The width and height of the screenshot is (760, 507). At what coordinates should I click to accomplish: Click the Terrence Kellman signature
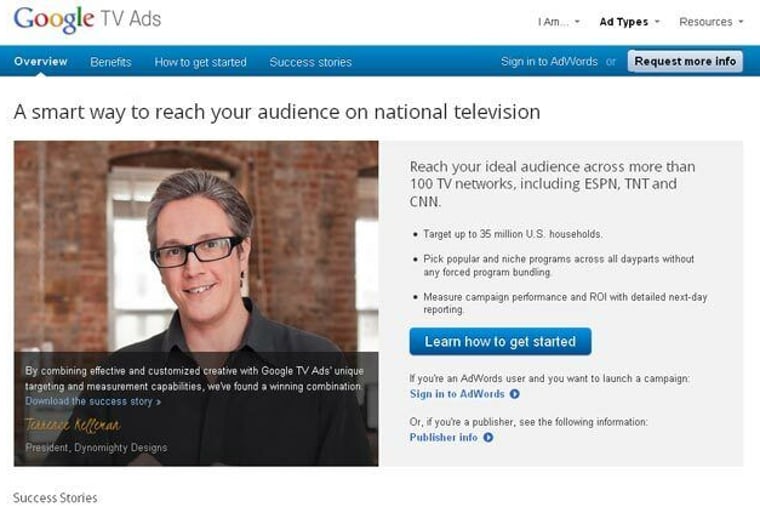tap(73, 426)
